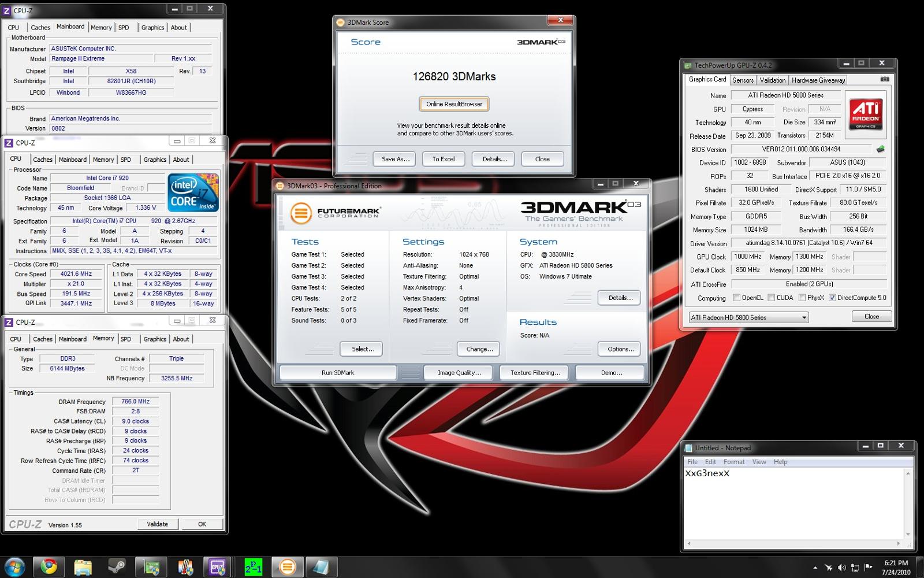This screenshot has height=578, width=924.
Task: Click the 3DMark Score window title icon
Action: [341, 23]
